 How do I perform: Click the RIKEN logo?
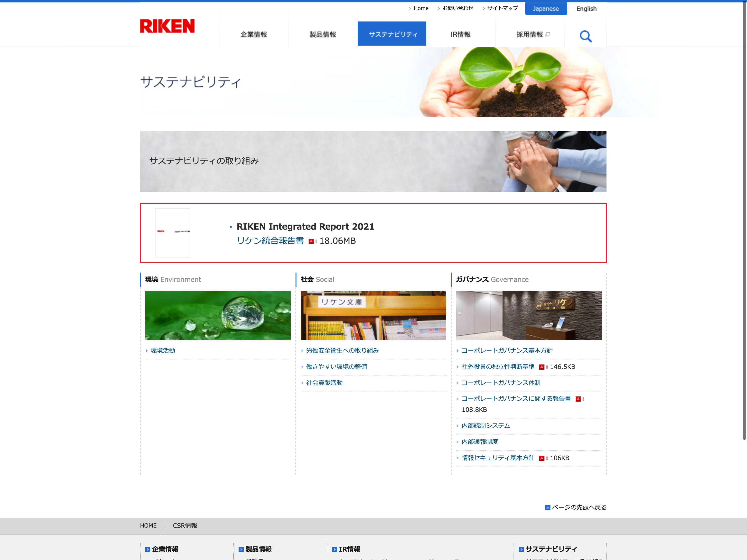[167, 26]
